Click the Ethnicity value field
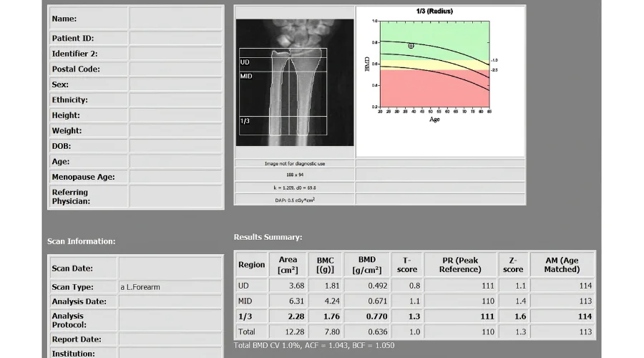Viewport: 644px width, 358px height. pyautogui.click(x=176, y=100)
